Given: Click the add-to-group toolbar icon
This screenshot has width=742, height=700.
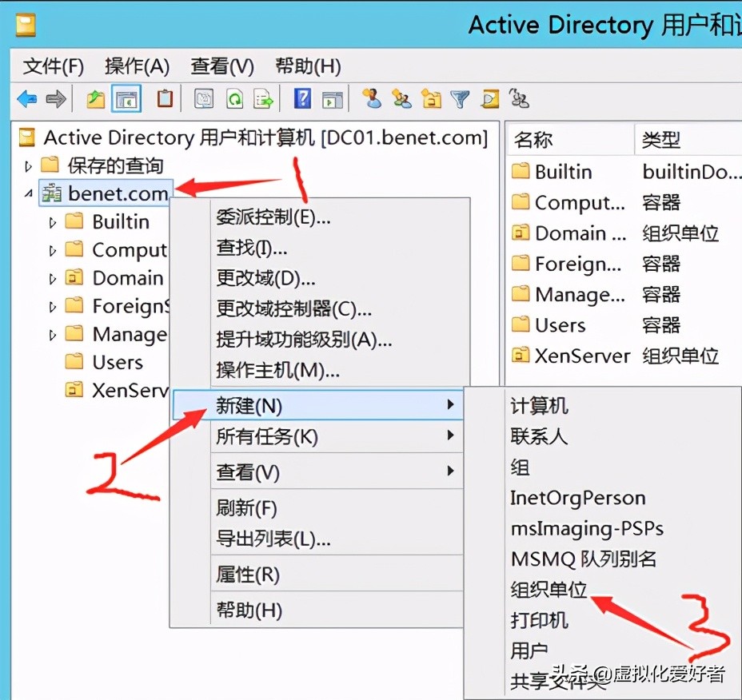Looking at the screenshot, I should point(519,98).
